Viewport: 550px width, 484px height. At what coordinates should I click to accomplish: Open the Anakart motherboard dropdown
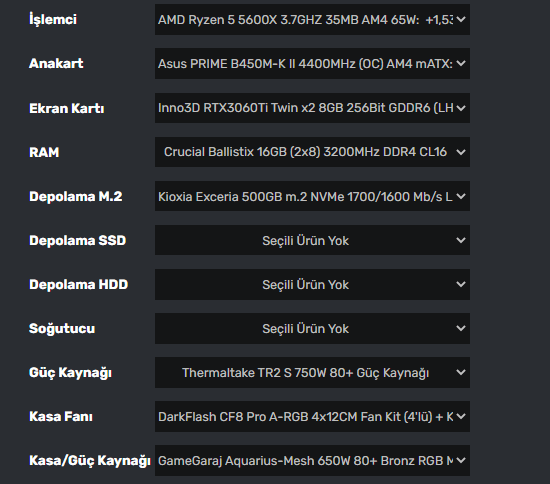click(x=312, y=63)
